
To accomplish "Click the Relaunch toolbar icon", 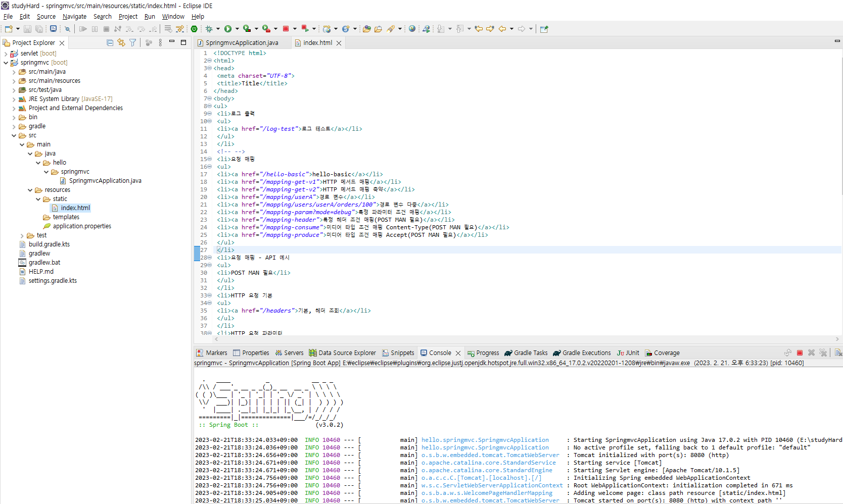I will click(x=305, y=29).
